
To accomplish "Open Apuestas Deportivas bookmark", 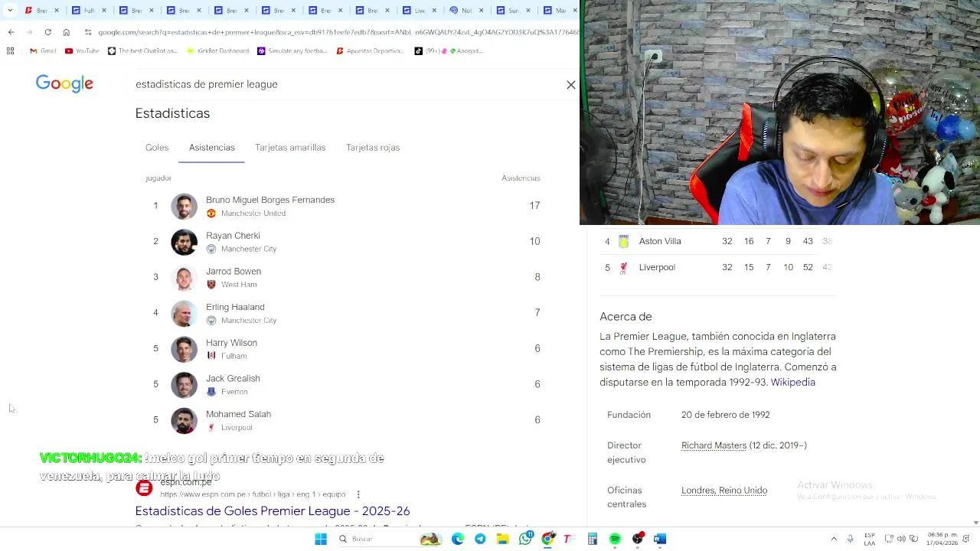I will tap(370, 51).
